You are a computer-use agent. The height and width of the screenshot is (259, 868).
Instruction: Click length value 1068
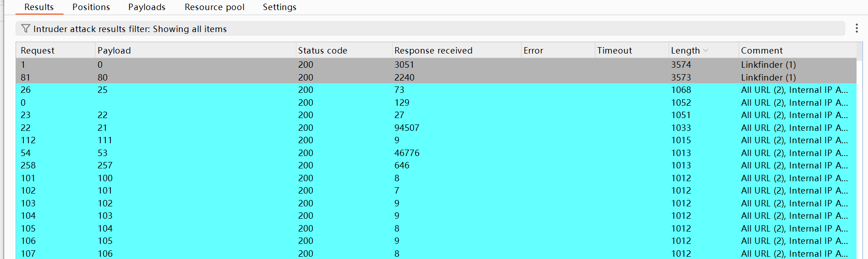[x=681, y=90]
